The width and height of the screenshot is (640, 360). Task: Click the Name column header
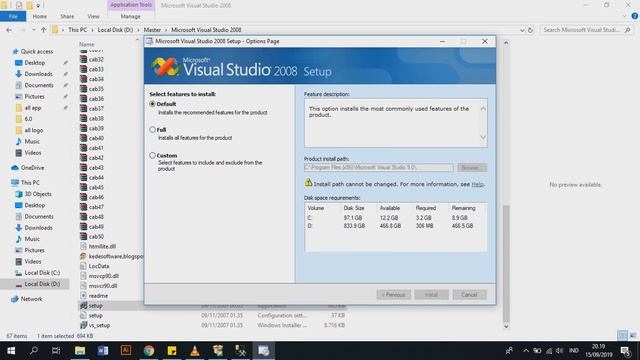coord(87,44)
